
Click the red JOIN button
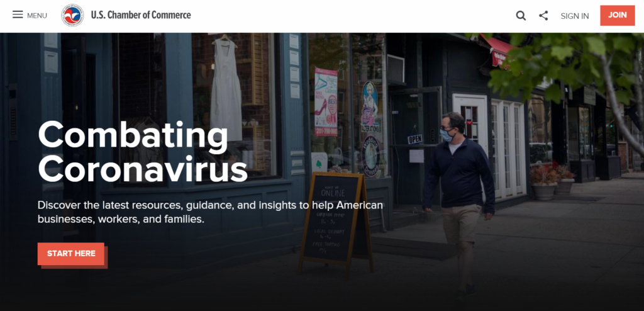pos(618,15)
